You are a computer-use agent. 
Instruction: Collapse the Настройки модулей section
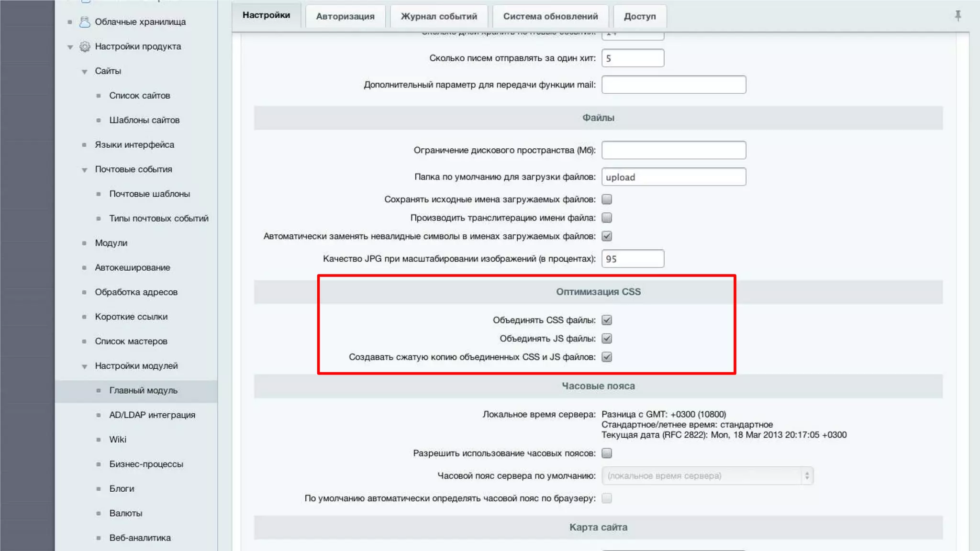click(85, 366)
